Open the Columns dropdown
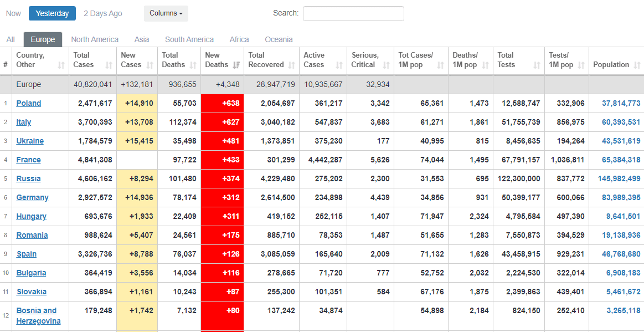Image resolution: width=644 pixels, height=332 pixels. (166, 13)
